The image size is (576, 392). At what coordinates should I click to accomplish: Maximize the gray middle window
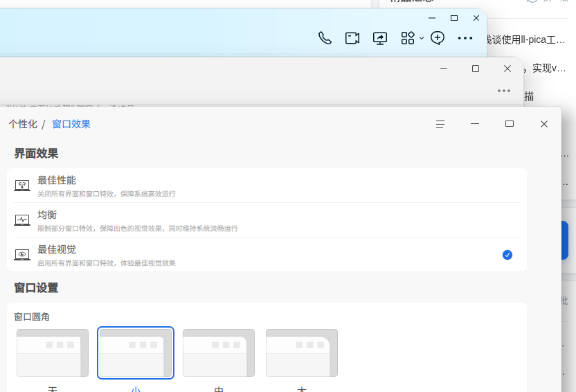click(x=476, y=69)
